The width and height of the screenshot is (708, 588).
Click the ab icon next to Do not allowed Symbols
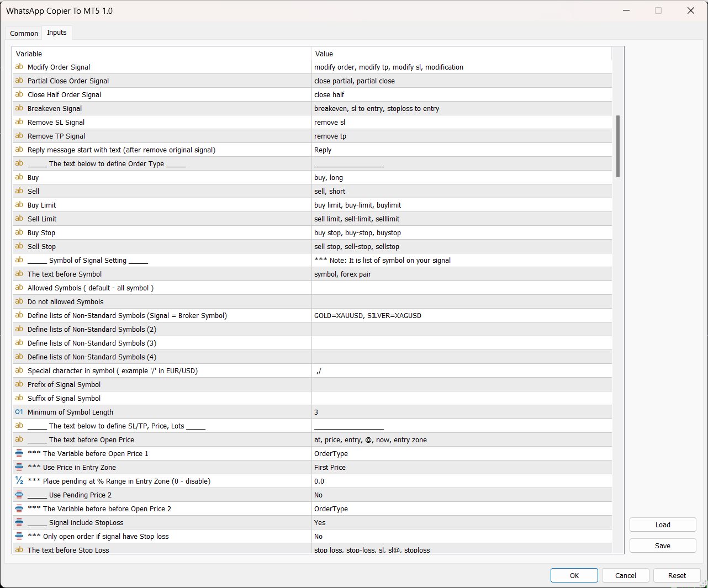(x=19, y=301)
